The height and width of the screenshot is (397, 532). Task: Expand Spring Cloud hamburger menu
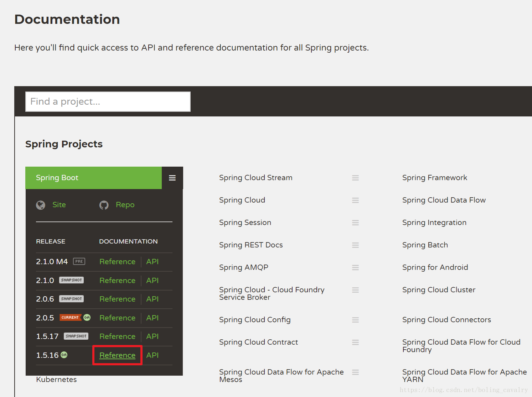(x=355, y=200)
